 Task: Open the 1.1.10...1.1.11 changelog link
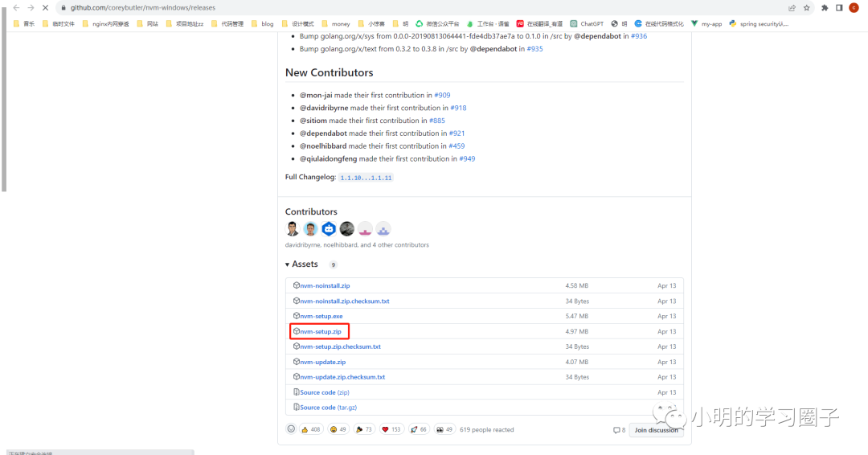(366, 178)
